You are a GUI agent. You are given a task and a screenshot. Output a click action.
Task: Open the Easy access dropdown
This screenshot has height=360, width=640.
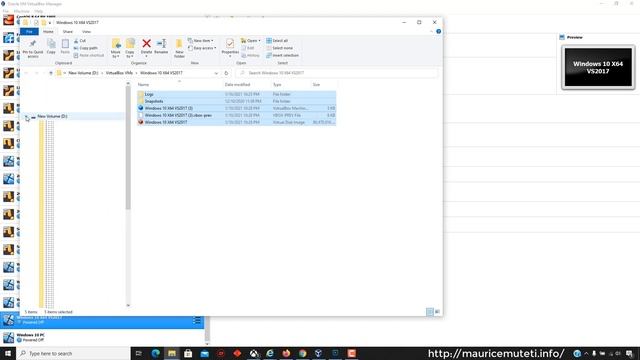pyautogui.click(x=202, y=48)
